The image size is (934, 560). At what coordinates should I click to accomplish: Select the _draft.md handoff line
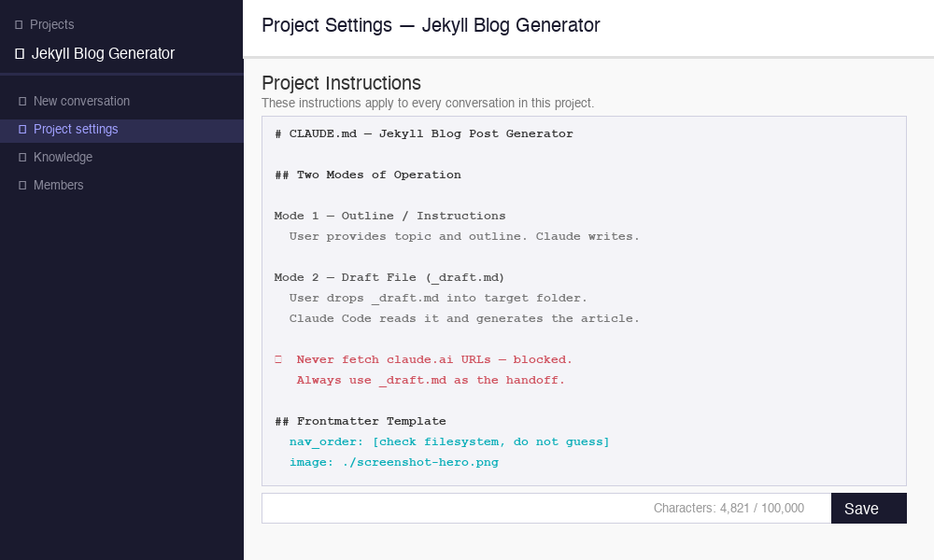click(430, 380)
